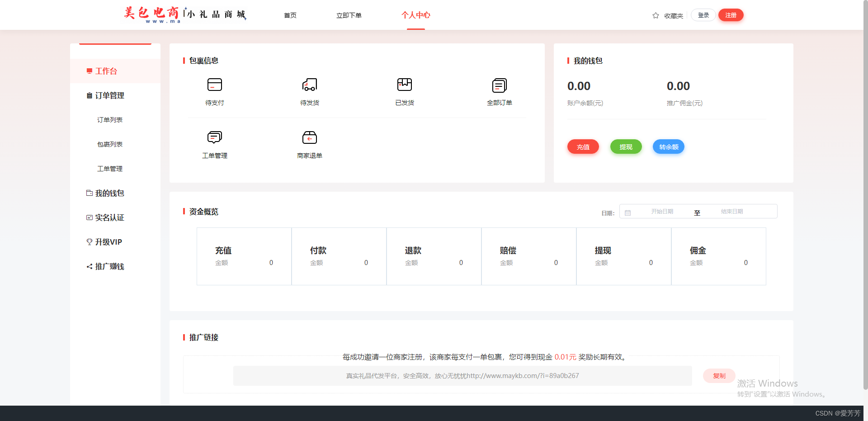
Task: Click the 退款 amount card
Action: point(434,256)
